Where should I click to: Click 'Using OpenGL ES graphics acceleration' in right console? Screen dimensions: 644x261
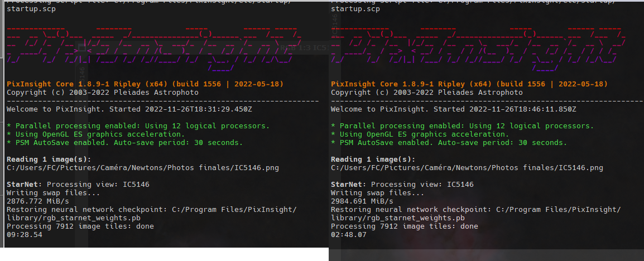420,134
